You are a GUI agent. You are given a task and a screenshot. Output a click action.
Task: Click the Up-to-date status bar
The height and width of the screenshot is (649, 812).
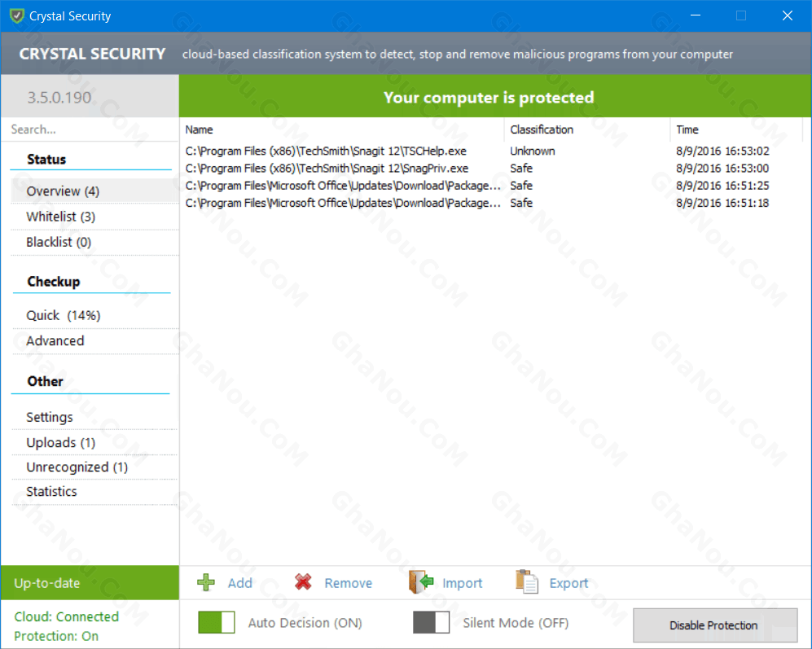(x=90, y=583)
